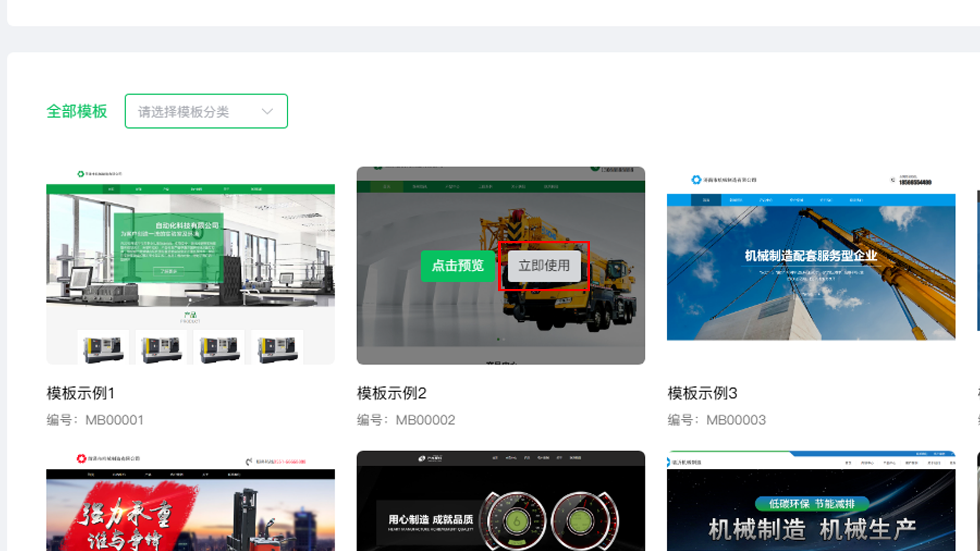Open the template category dropdown

click(206, 111)
